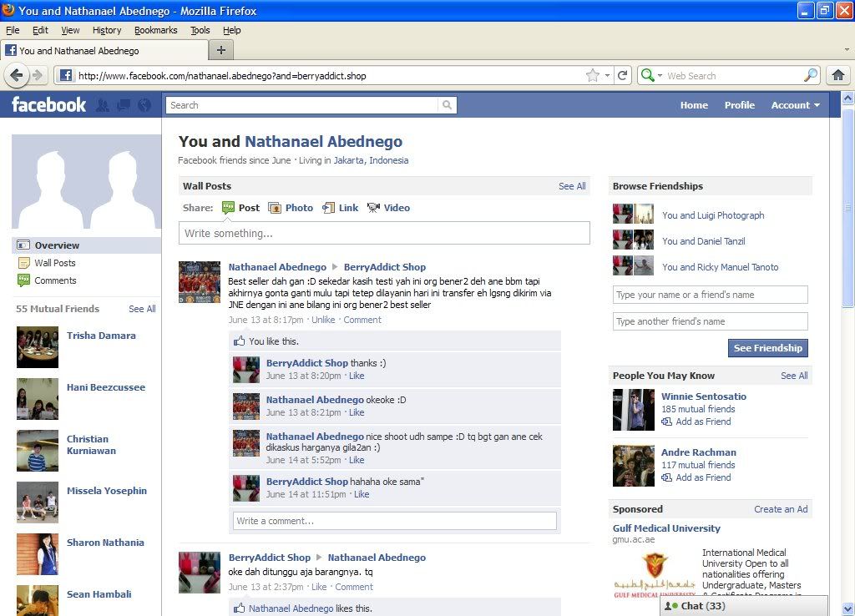Go to Facebook Home link
This screenshot has width=855, height=616.
point(694,105)
